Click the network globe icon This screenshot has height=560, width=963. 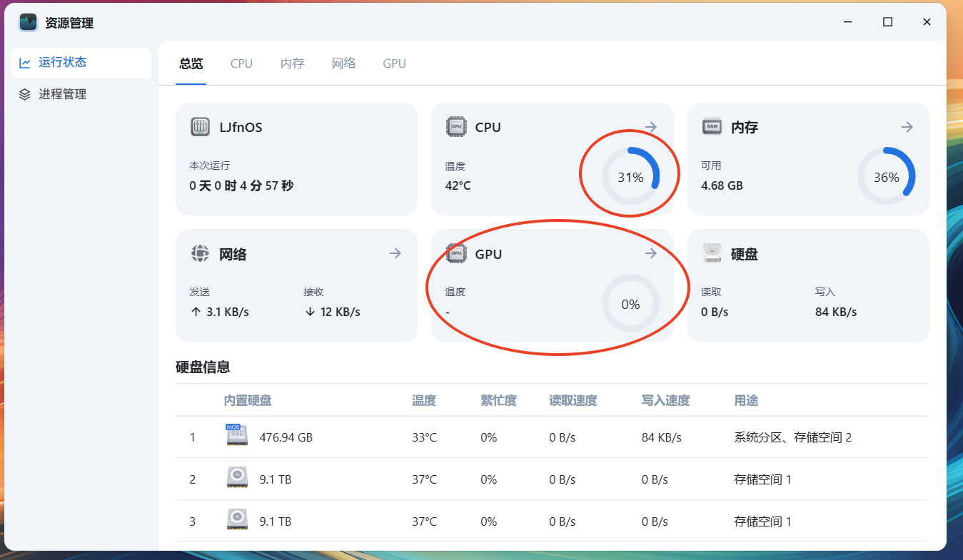tap(200, 253)
